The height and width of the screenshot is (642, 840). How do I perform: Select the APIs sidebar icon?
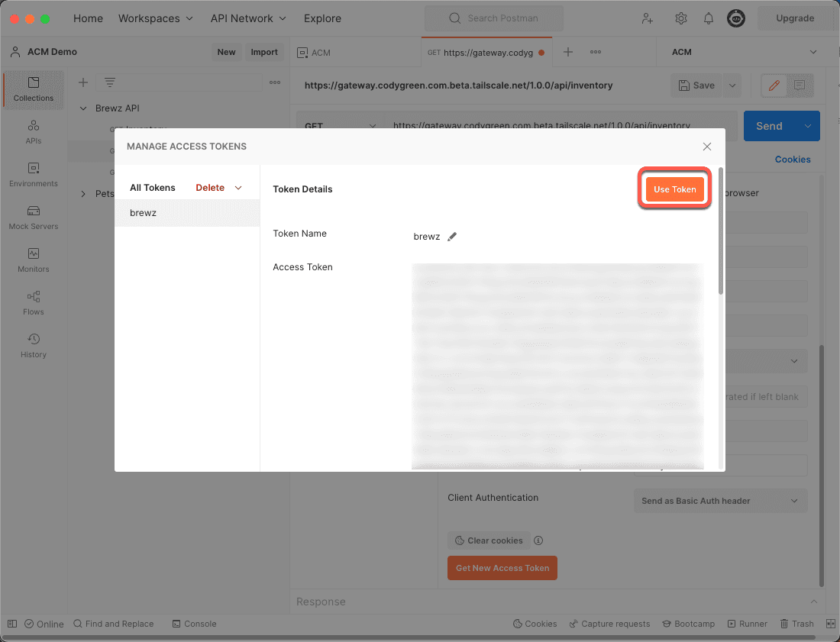33,132
